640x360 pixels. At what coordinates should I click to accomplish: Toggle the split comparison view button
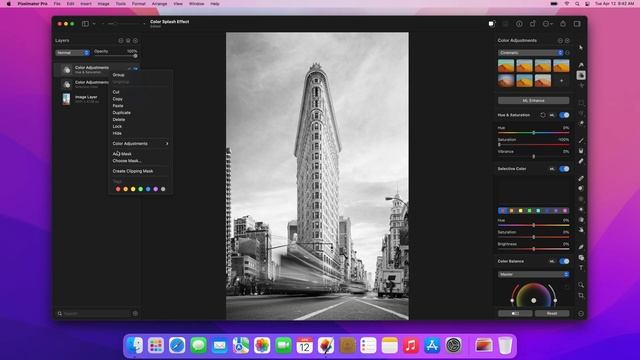[515, 313]
